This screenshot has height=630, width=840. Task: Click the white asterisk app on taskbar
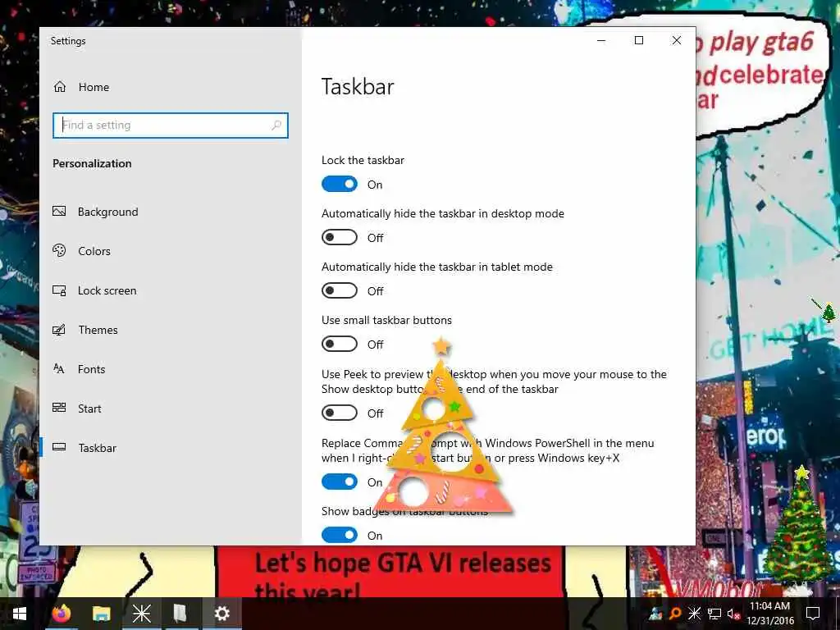(x=141, y=614)
